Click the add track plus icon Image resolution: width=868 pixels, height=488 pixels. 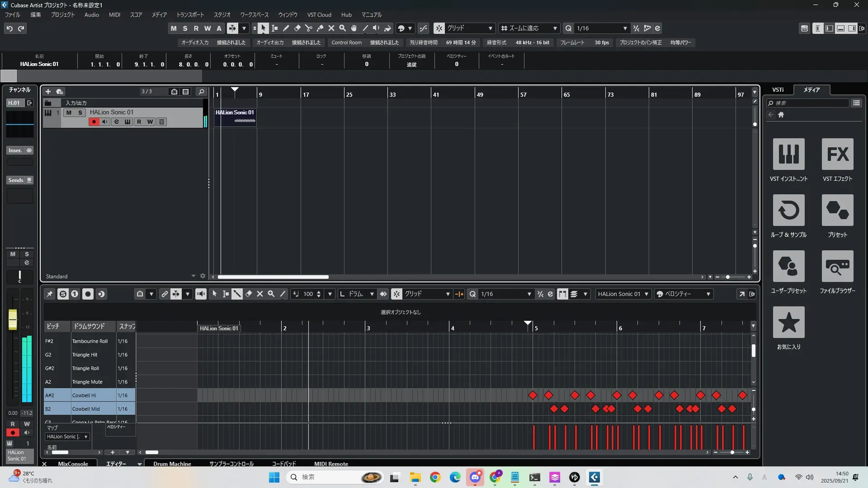point(48,92)
